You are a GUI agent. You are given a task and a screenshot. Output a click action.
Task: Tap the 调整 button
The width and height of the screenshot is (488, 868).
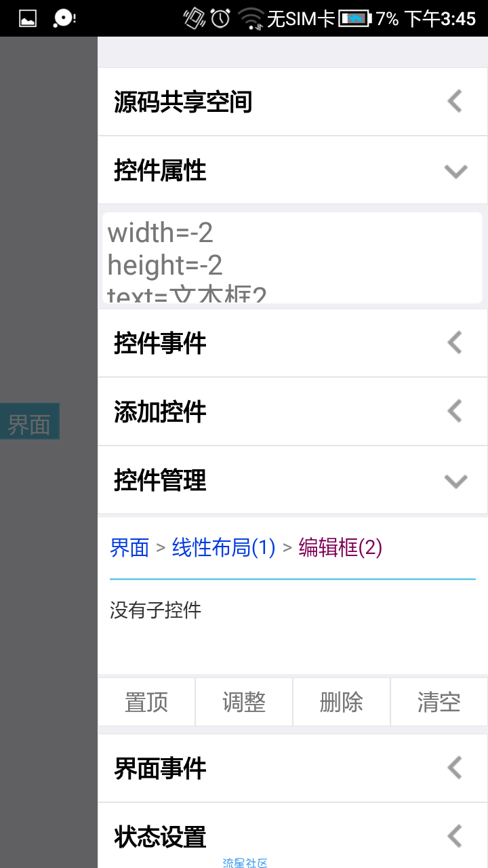(x=244, y=702)
